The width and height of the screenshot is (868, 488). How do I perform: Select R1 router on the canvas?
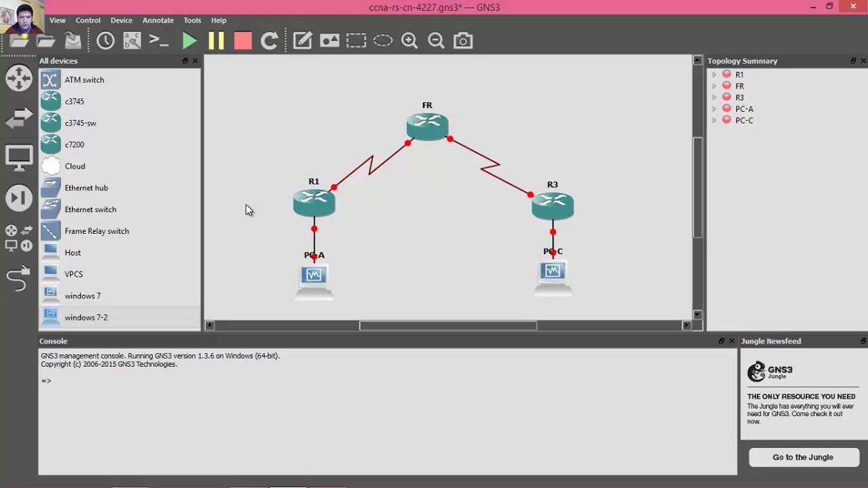coord(314,203)
